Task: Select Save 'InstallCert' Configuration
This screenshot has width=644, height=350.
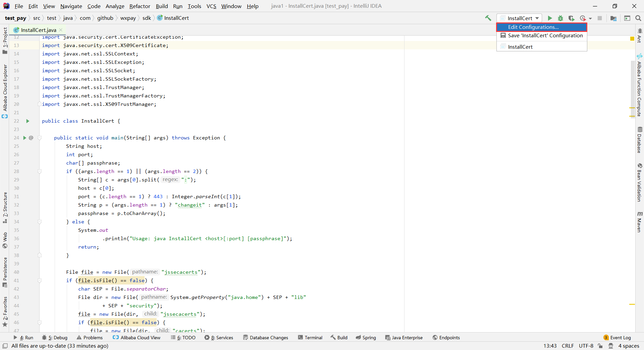Action: coord(542,35)
